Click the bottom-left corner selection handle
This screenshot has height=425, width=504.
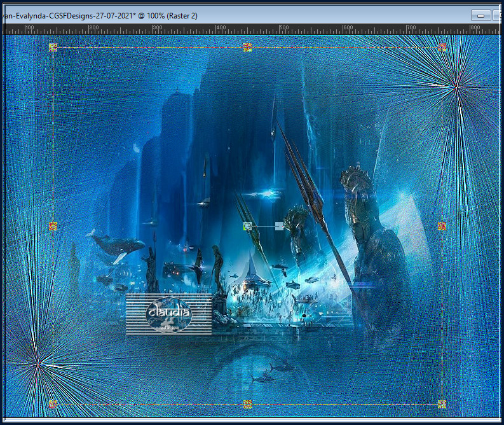click(x=53, y=405)
